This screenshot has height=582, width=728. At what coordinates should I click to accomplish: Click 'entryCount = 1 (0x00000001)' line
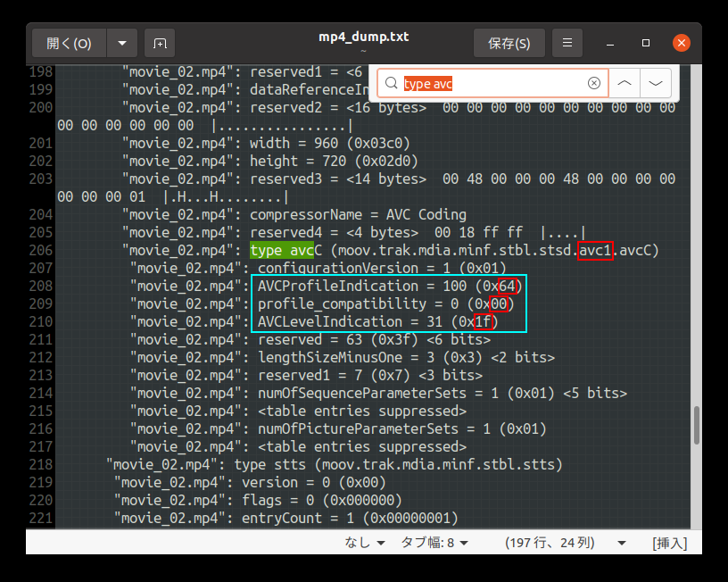click(350, 518)
